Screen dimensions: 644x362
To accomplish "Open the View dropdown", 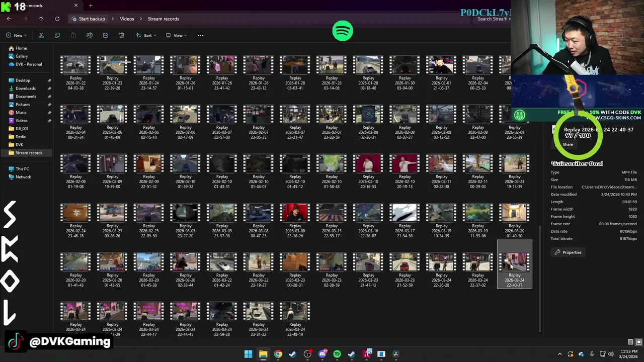I will pos(176,35).
